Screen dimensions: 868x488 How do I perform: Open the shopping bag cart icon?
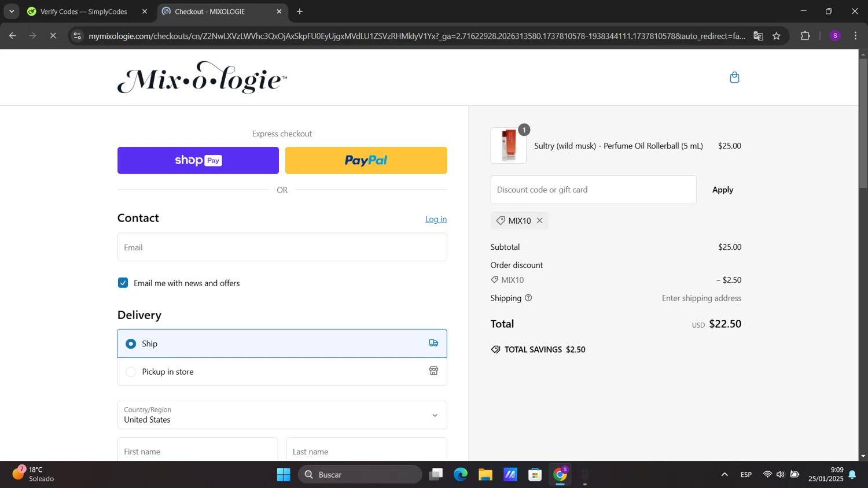734,77
